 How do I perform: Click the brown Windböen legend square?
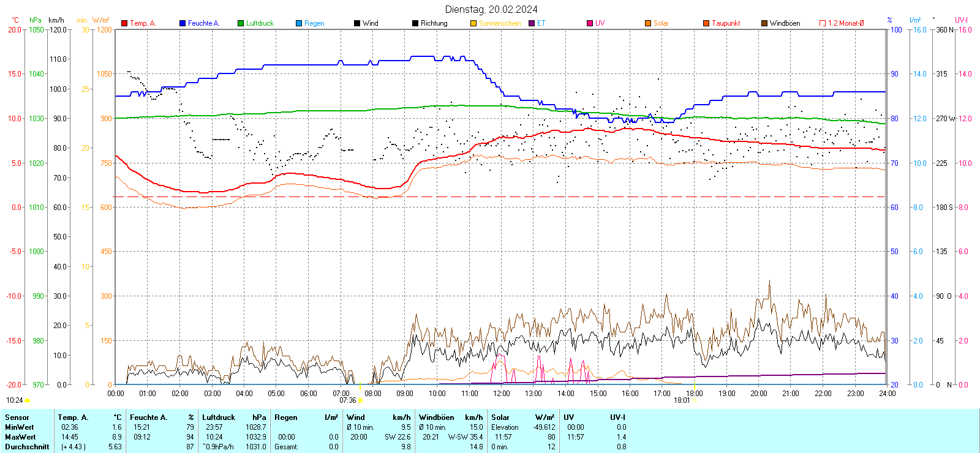[x=764, y=23]
